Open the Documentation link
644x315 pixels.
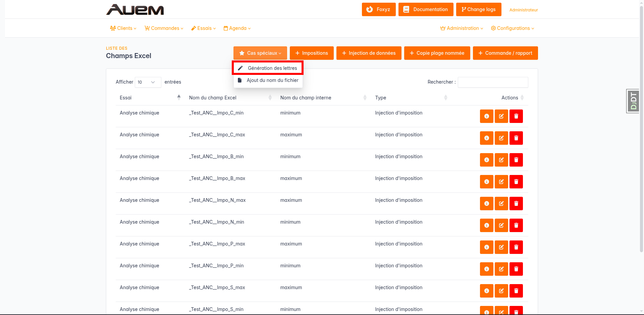click(x=426, y=9)
